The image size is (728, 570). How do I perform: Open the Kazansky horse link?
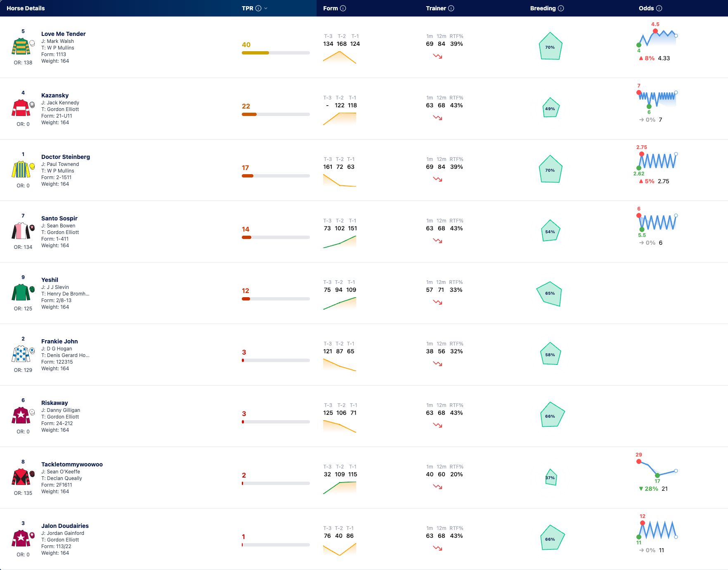pyautogui.click(x=55, y=95)
